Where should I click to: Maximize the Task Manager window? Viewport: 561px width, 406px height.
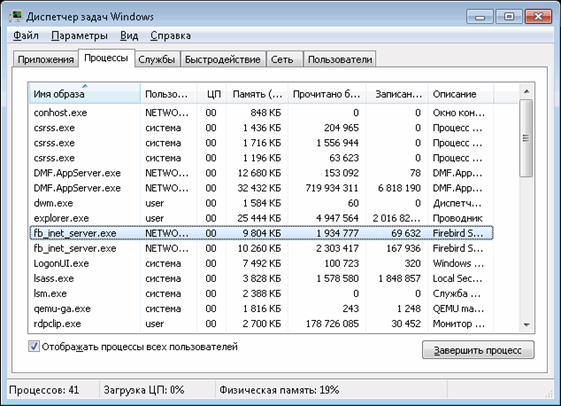[509, 17]
